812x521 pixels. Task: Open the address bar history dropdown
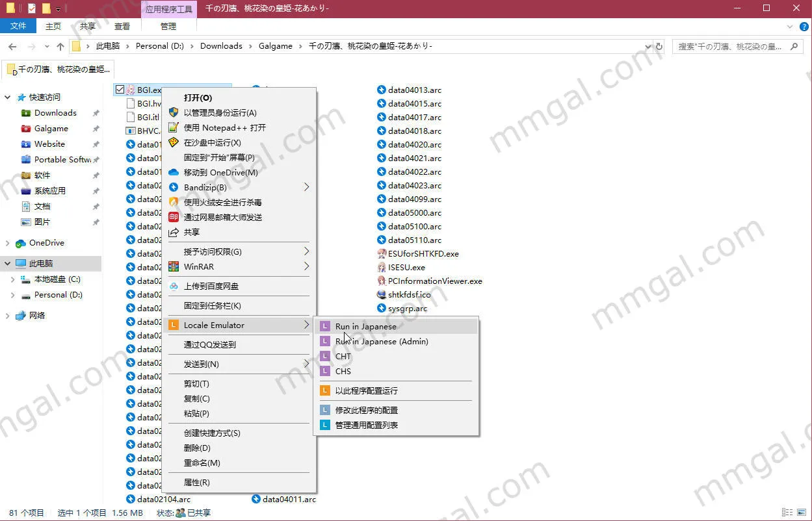[648, 47]
